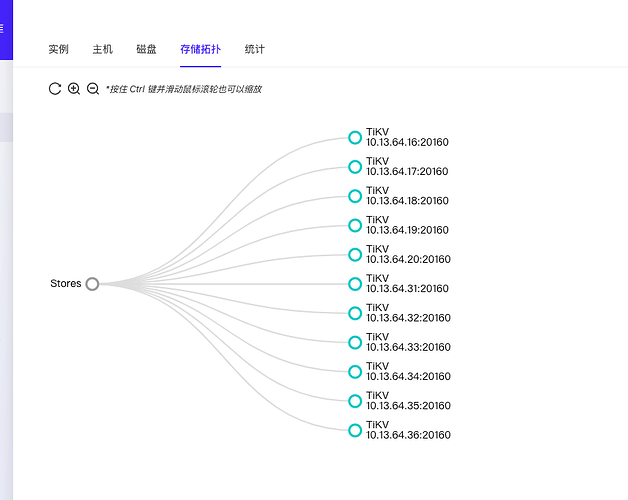Collapse the Stores root node circle
The height and width of the screenshot is (500, 628).
point(92,284)
